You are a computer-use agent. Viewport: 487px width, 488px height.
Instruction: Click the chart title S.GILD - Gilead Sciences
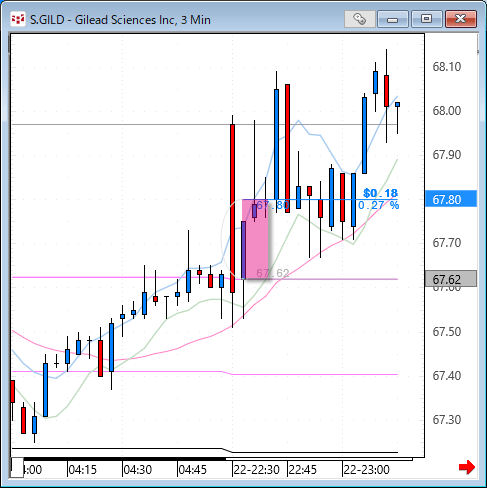click(120, 20)
